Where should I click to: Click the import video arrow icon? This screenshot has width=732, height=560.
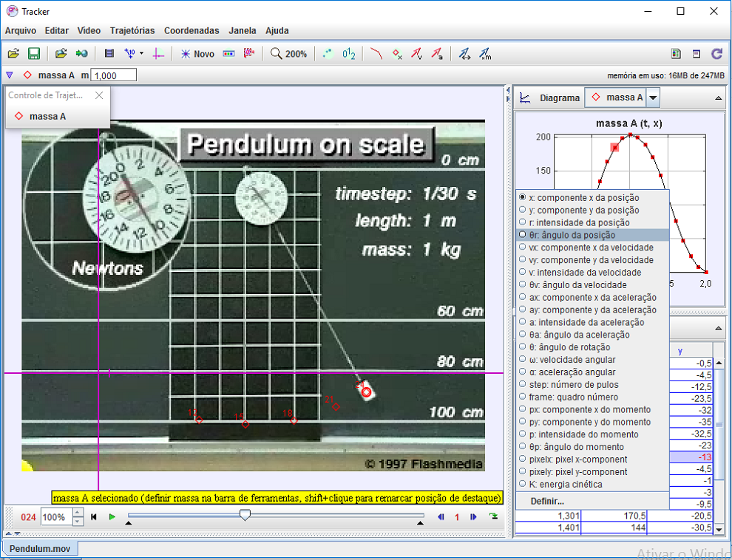coord(81,54)
